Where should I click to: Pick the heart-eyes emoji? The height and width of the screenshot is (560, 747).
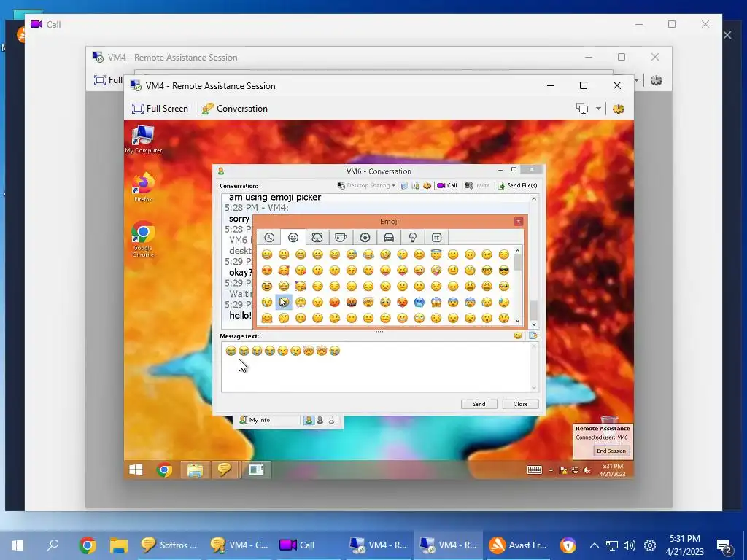[267, 271]
